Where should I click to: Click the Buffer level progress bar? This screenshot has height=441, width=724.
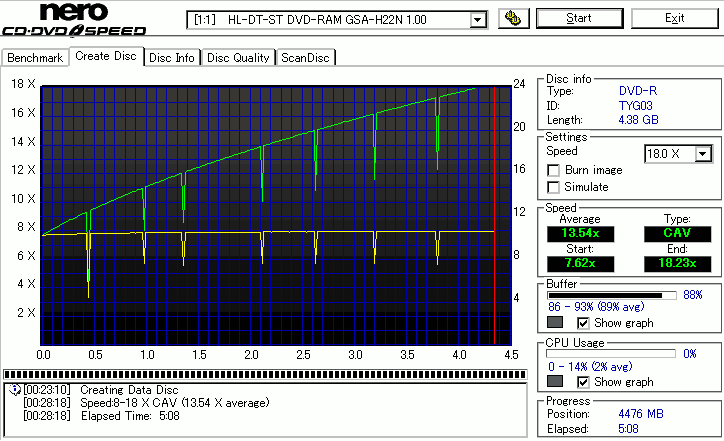[611, 295]
